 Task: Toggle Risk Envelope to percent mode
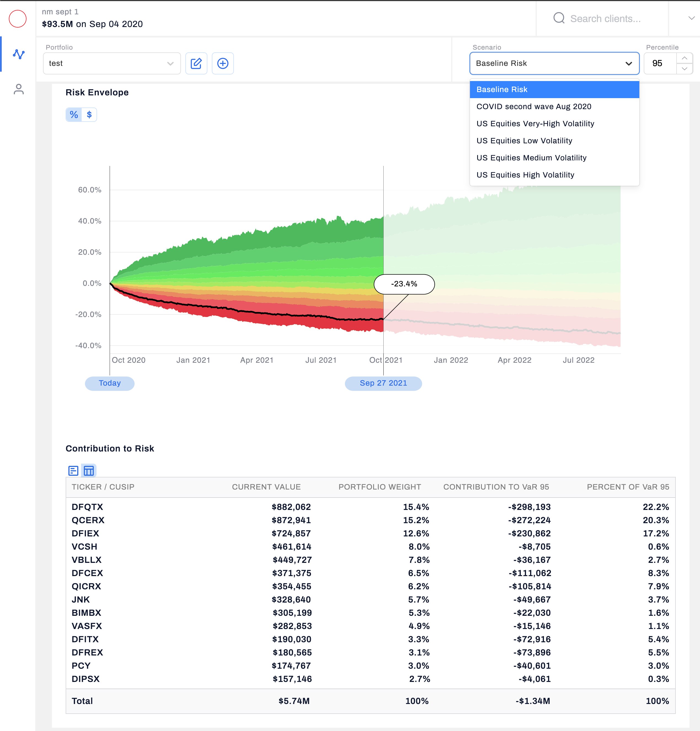[x=74, y=114]
